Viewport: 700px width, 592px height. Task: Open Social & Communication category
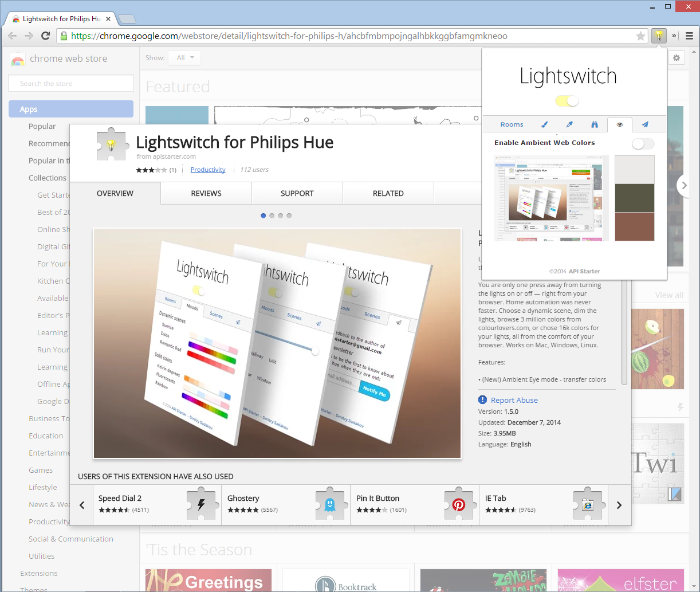click(x=71, y=539)
